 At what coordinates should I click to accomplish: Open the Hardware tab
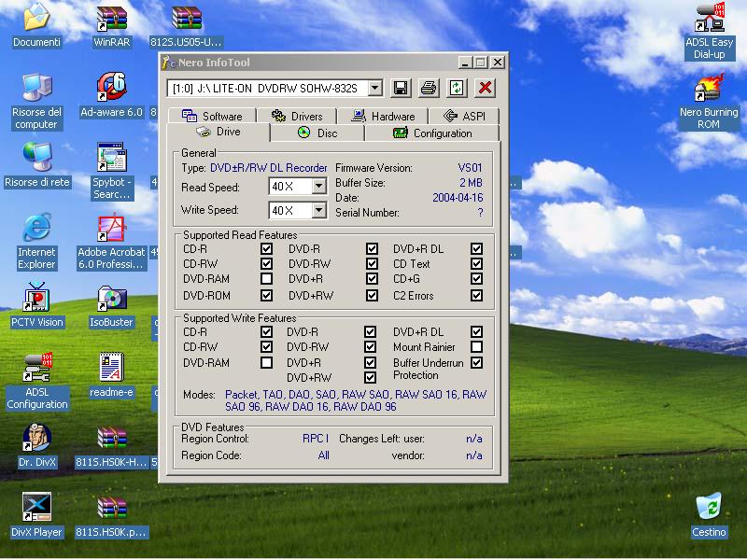coord(383,116)
